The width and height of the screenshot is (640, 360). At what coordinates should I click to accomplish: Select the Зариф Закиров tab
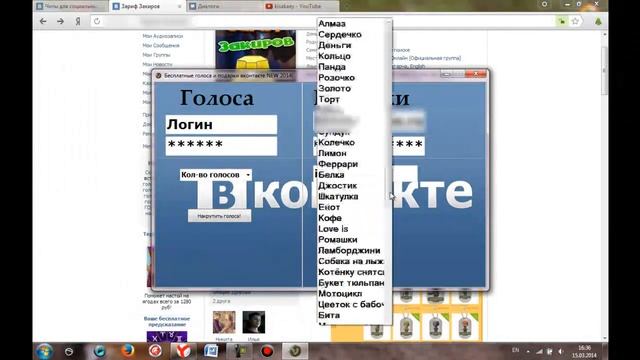[146, 6]
